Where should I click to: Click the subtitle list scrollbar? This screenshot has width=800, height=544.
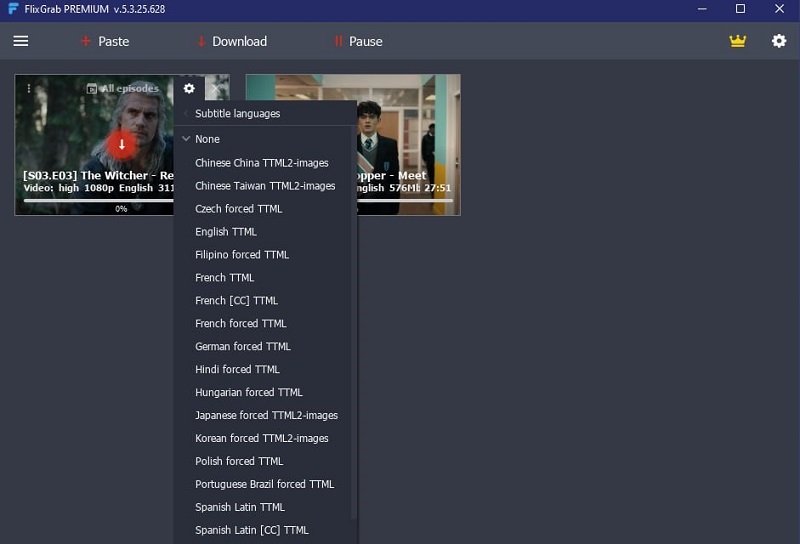354,323
